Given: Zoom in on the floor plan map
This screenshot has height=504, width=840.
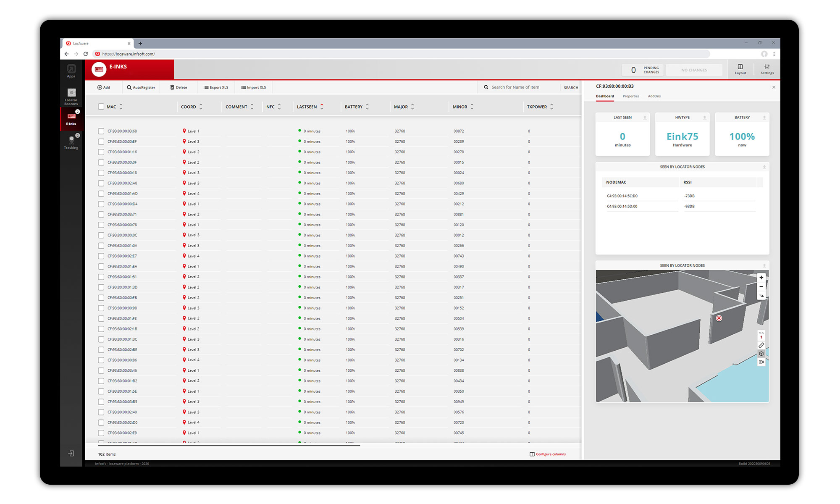Looking at the screenshot, I should coord(761,278).
